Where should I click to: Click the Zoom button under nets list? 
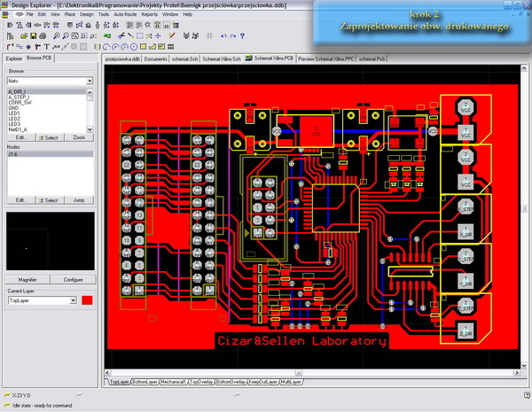pos(79,137)
